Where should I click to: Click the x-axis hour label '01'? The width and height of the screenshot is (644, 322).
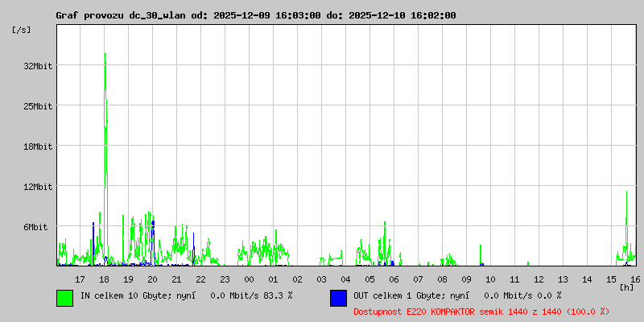click(x=273, y=279)
